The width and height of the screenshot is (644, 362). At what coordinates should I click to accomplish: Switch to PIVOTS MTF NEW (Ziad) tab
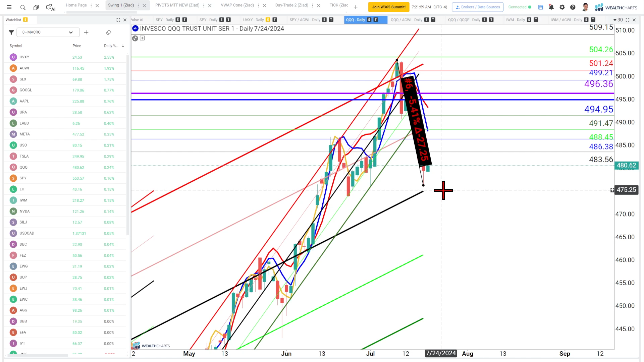coord(177,5)
